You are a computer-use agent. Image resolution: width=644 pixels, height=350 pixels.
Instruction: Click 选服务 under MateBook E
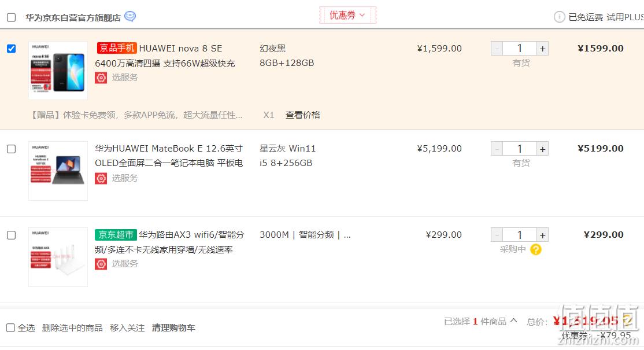pos(125,178)
